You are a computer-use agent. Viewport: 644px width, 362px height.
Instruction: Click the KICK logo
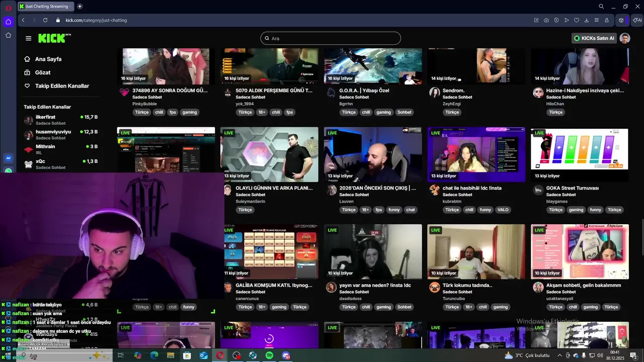coord(54,38)
